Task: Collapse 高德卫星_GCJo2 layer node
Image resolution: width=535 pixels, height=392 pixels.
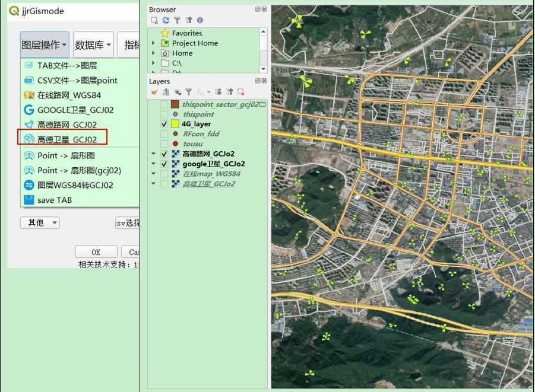Action: click(154, 183)
